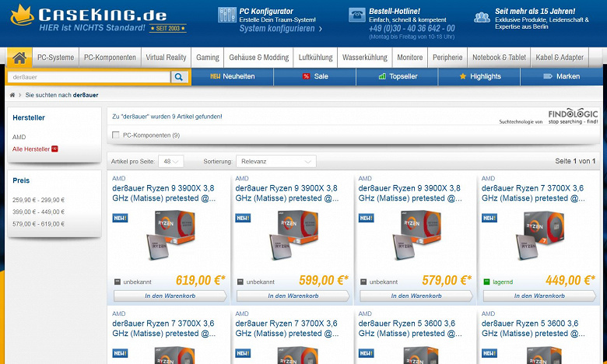Open the Ryzen 7 3700X 449,00 € product image
Screen dimensions: 607x364
click(539, 234)
